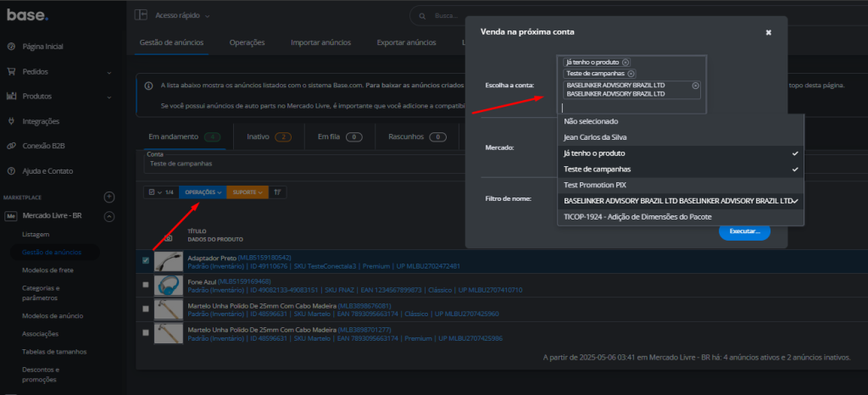This screenshot has width=868, height=395.
Task: Show Em fila listings tab
Action: 340,136
